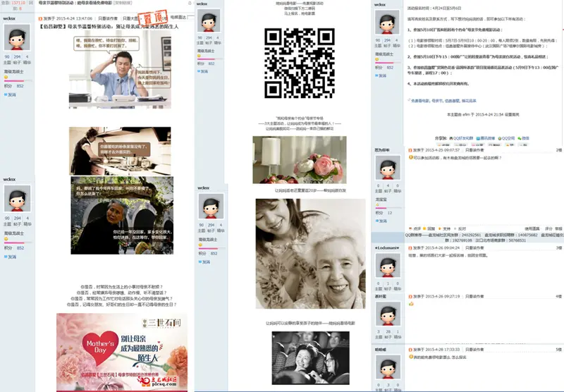Click the QQ空间 star icon in the share row
Image resolution: width=564 pixels, height=392 pixels.
point(500,138)
